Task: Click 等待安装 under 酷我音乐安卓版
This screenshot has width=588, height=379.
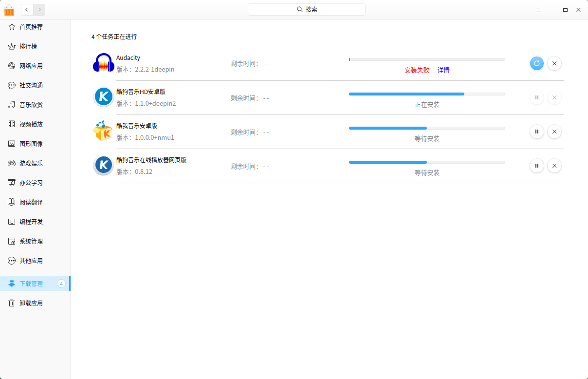Action: [427, 139]
